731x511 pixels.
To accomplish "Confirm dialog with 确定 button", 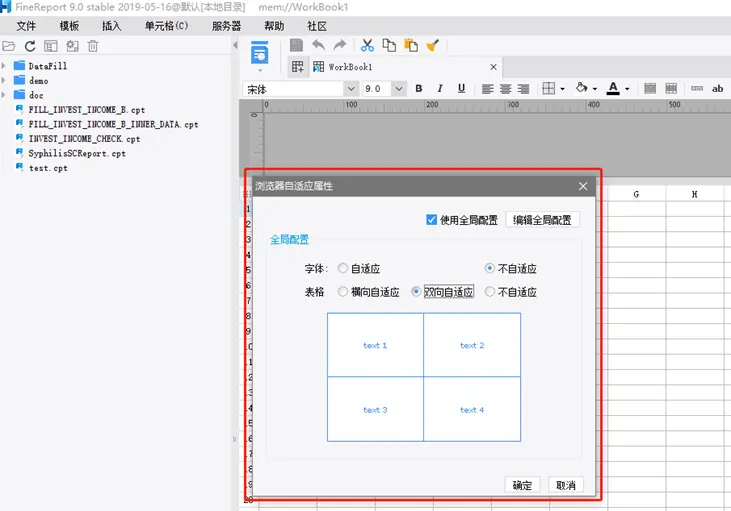I will (x=522, y=485).
